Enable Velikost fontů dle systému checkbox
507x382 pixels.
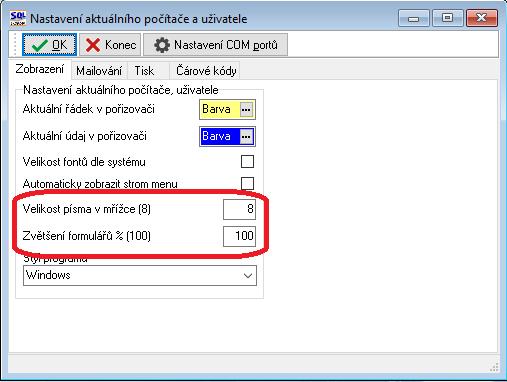[x=247, y=162]
